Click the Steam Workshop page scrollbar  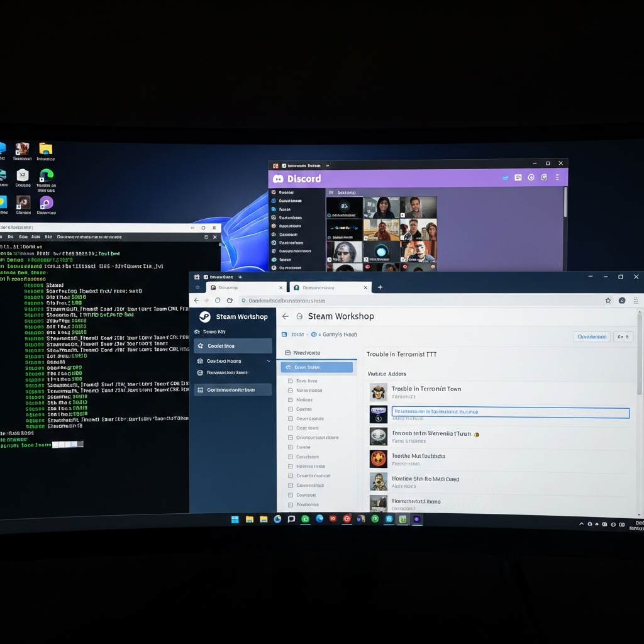pos(640,353)
